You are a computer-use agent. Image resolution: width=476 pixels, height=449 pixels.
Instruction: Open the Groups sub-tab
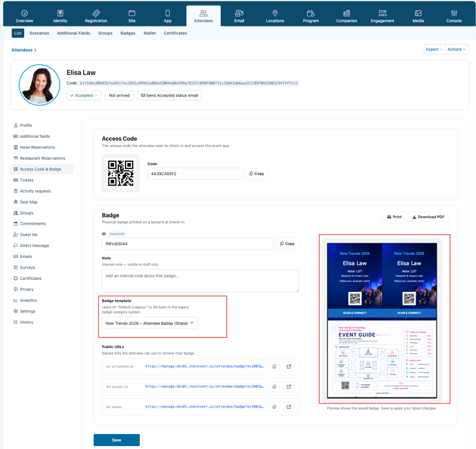click(106, 33)
